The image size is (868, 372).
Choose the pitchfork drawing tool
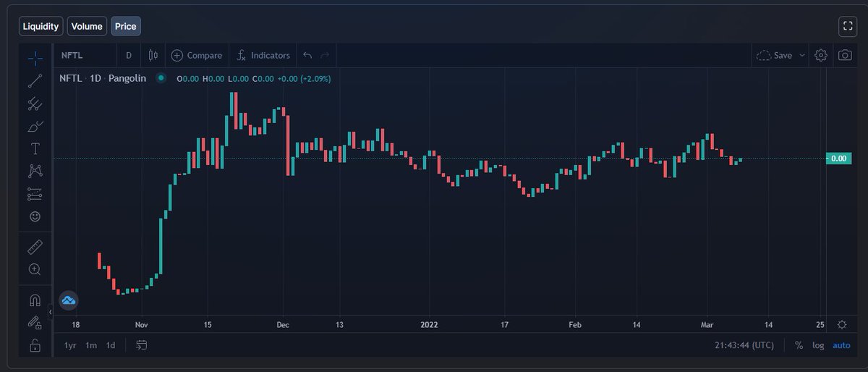tap(35, 103)
